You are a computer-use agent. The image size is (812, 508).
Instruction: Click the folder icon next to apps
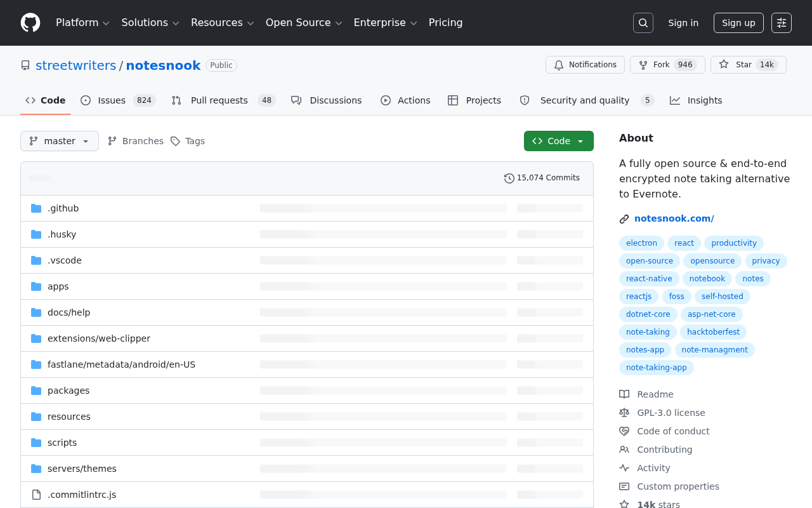pyautogui.click(x=36, y=286)
